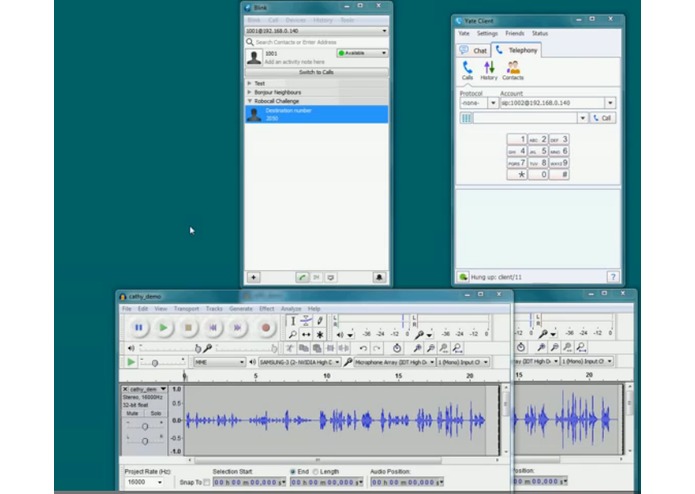Image resolution: width=695 pixels, height=494 pixels.
Task: Open the Blink account dropdown 1001@192.168.0.140
Action: click(x=316, y=31)
